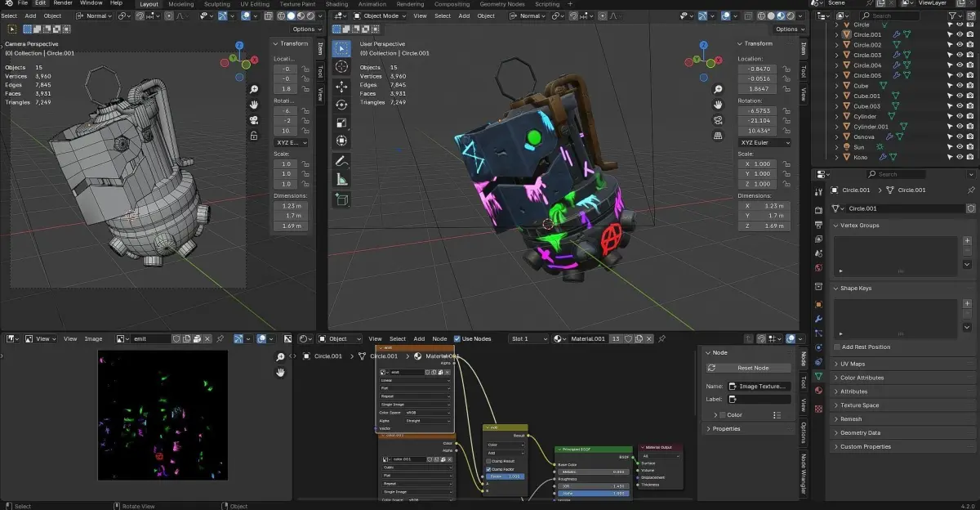Adjust Factor slider in Add node

click(x=506, y=476)
